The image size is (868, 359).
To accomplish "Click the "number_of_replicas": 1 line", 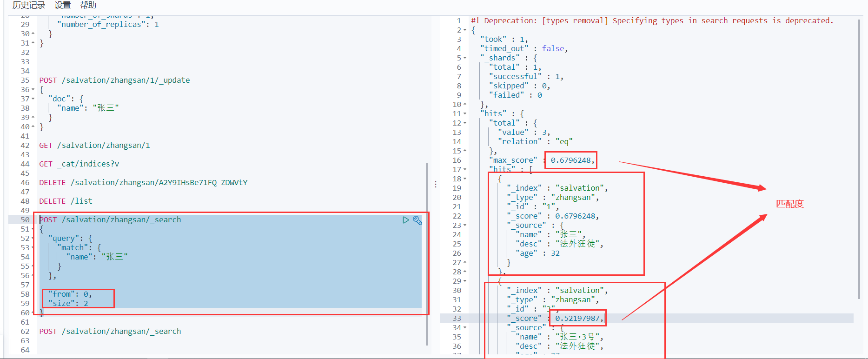I will 108,24.
